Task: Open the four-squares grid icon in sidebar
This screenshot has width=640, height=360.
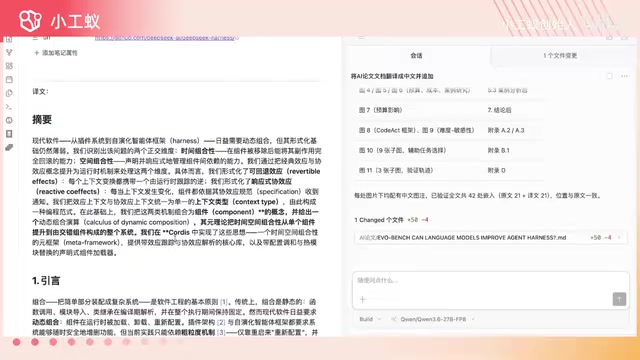Action: click(9, 66)
